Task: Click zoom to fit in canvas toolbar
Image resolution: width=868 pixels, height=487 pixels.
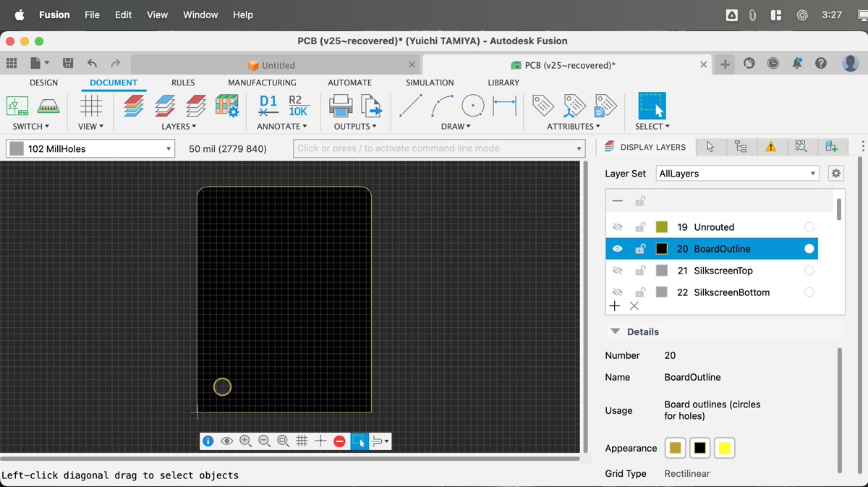Action: (x=284, y=441)
